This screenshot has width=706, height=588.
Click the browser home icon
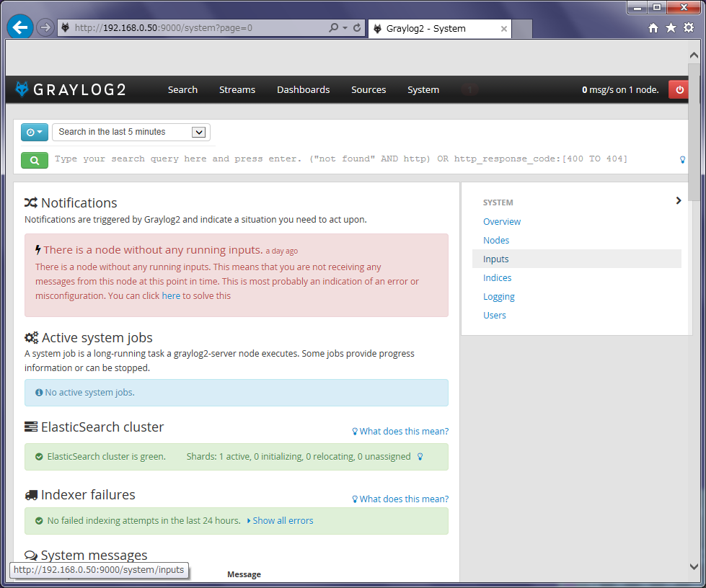(653, 28)
